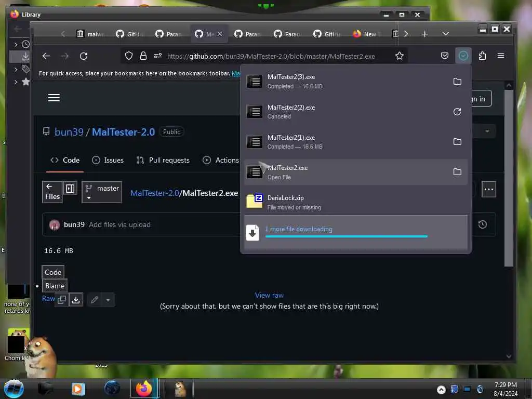This screenshot has height=399, width=532.
Task: Retry the canceled MalTester2(2).exe download
Action: [x=457, y=112]
